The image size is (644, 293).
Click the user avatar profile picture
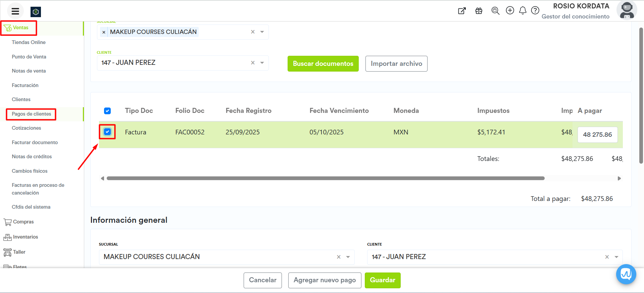(x=627, y=10)
